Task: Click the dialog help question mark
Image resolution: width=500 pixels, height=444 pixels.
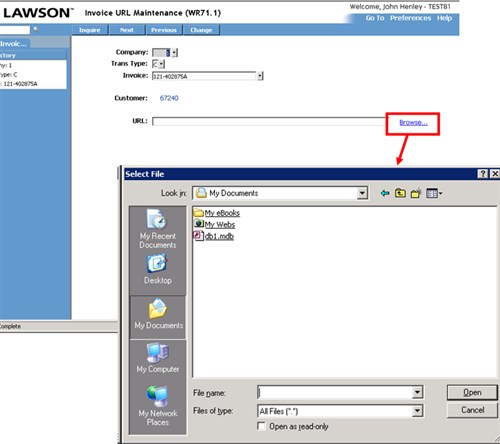Action: (x=483, y=174)
